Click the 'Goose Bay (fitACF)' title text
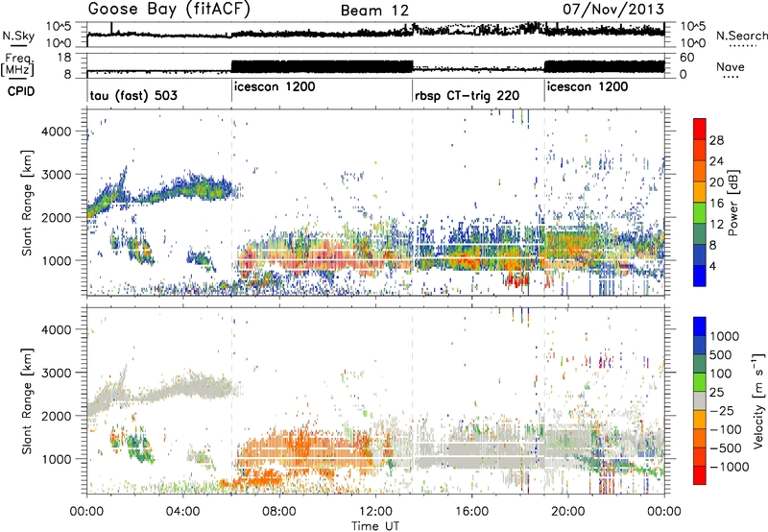Viewport: 768px width, 532px height. tap(169, 10)
